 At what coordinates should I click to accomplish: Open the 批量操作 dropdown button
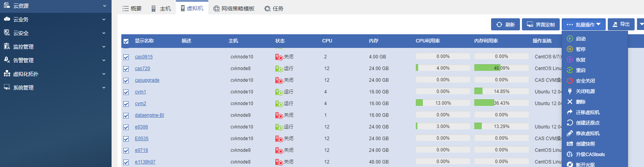[x=584, y=25]
